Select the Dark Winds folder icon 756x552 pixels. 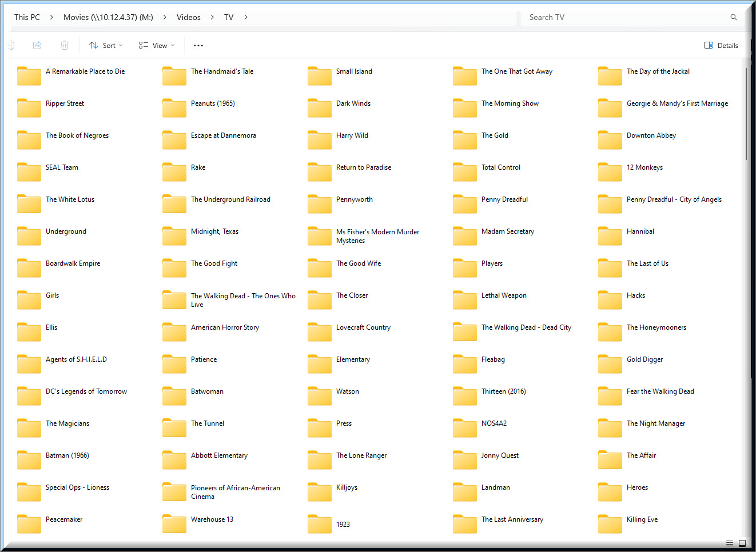320,107
